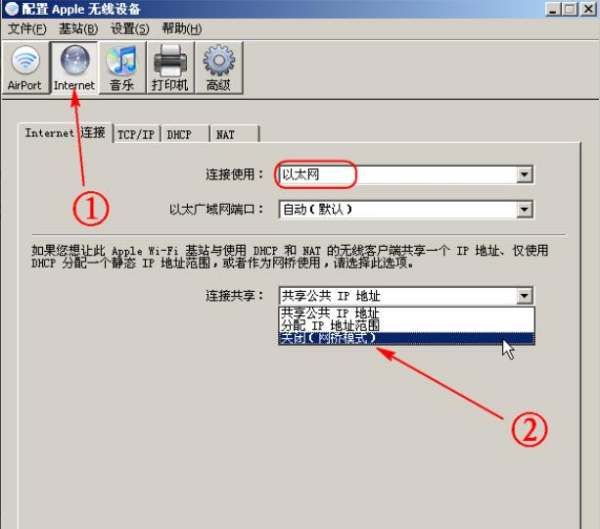The height and width of the screenshot is (529, 600).
Task: Select the Internet globe toolbar icon
Action: [74, 67]
